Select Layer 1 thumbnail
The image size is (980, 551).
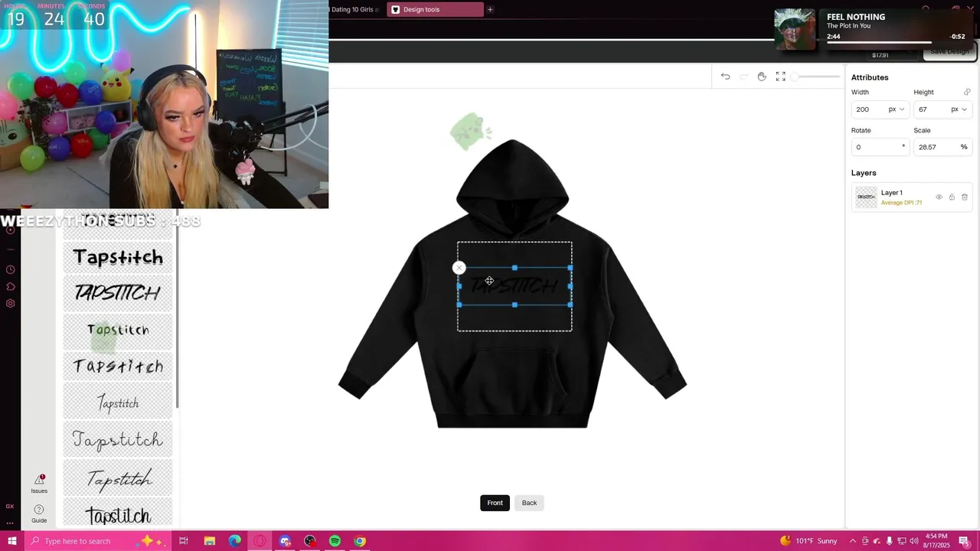(866, 197)
